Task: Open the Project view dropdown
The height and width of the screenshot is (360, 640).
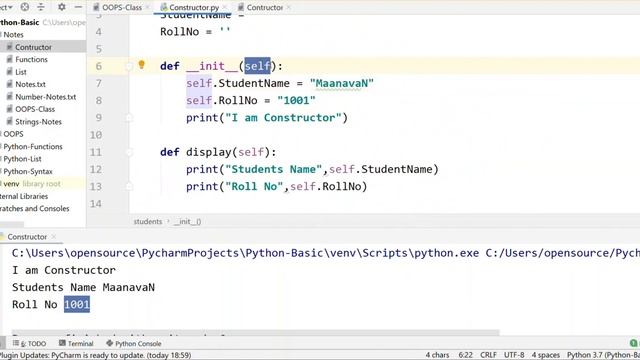Action: (6, 7)
